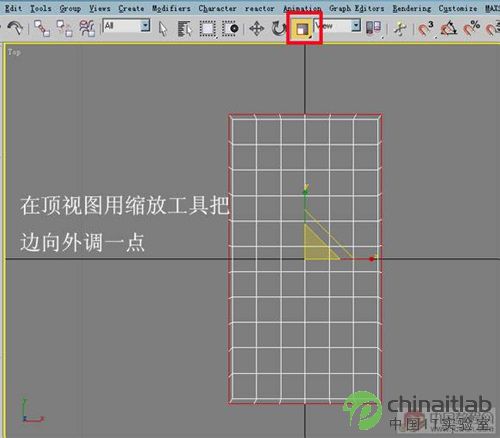Image resolution: width=500 pixels, height=438 pixels.
Task: Toggle the Angle Snap button
Action: coord(449,28)
